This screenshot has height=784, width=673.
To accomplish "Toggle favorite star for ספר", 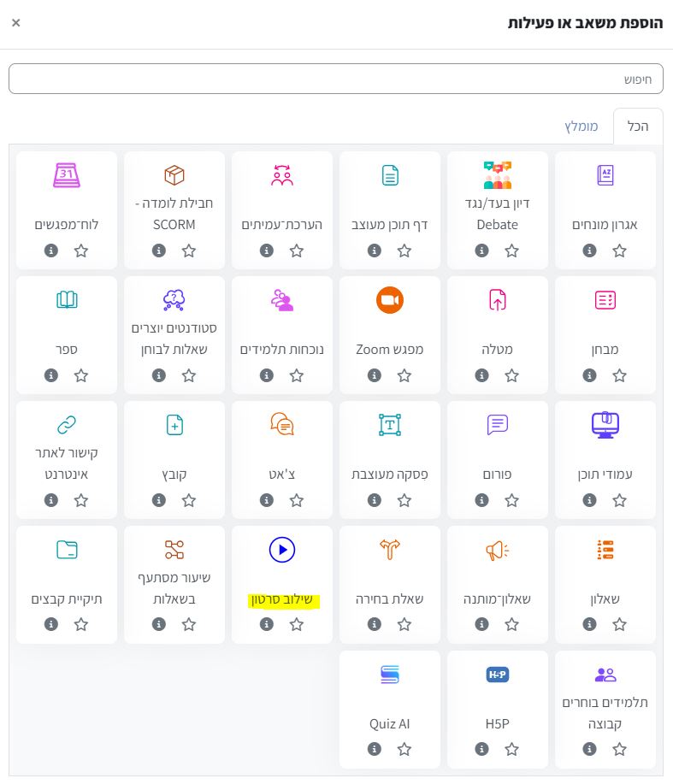I will pos(81,375).
